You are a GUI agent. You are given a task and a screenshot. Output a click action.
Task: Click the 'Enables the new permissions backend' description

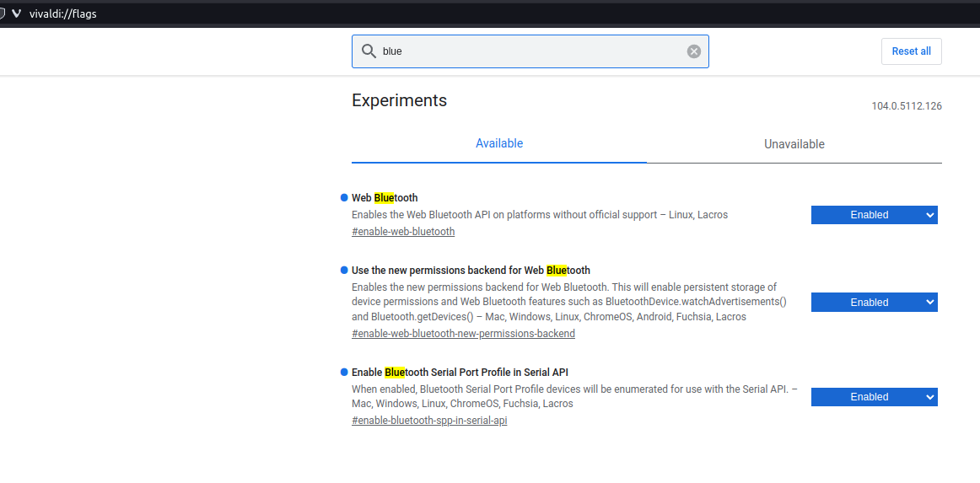point(569,302)
